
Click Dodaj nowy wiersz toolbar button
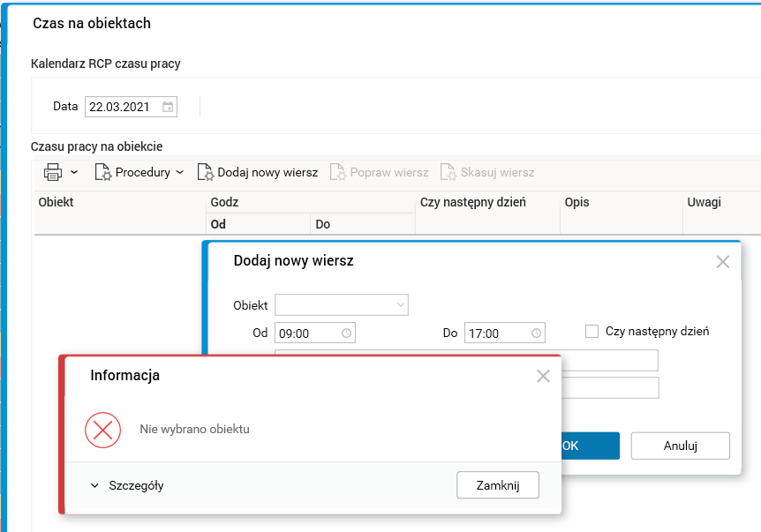tap(257, 172)
